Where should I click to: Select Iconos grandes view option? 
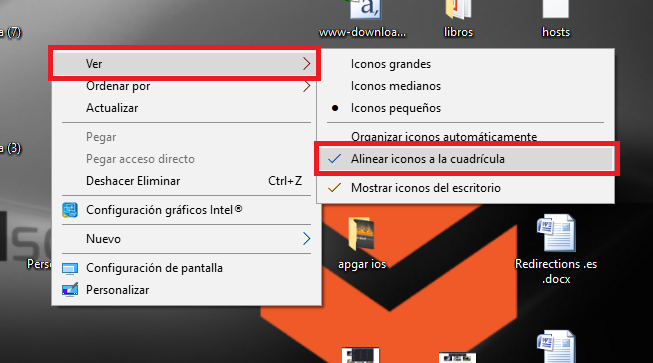pos(465,64)
